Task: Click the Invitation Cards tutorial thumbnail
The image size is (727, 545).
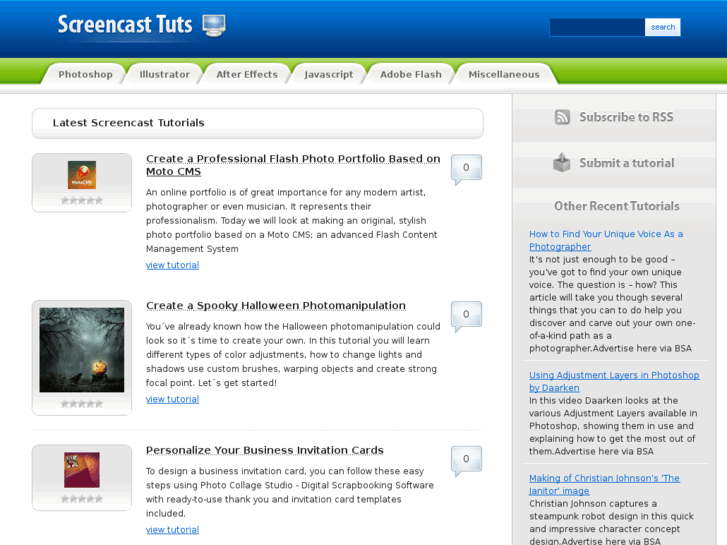Action: (x=82, y=470)
